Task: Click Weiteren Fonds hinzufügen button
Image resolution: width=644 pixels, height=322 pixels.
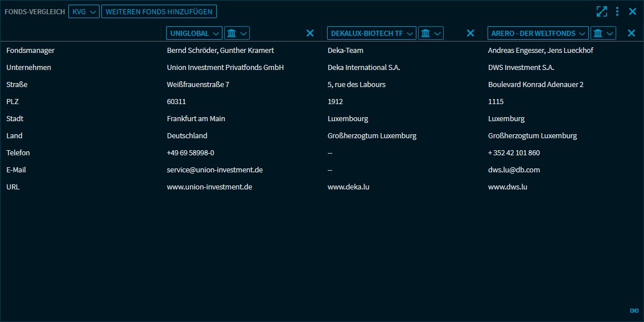Action: pyautogui.click(x=159, y=11)
